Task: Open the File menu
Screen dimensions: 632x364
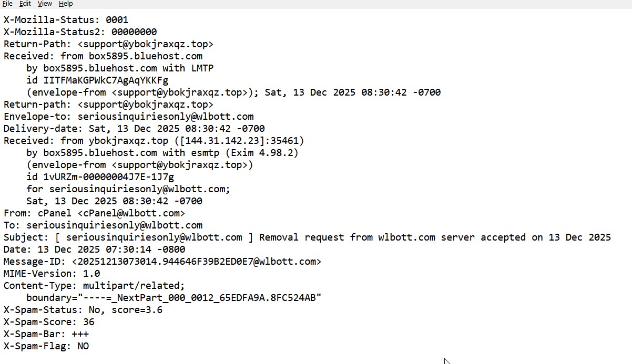Action: tap(7, 4)
